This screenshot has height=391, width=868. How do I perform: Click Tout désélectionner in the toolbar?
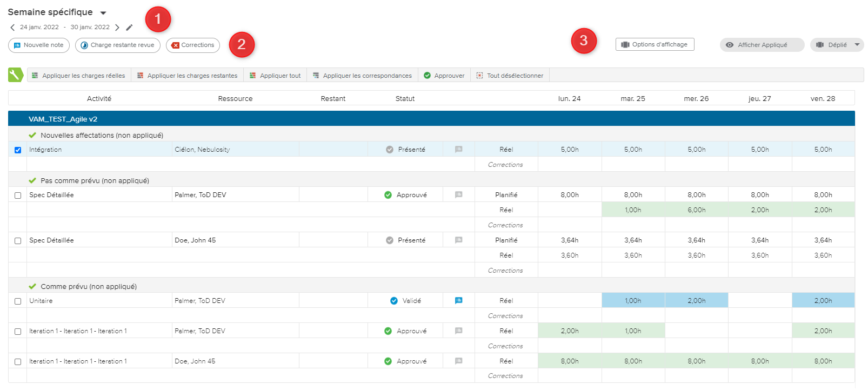(x=510, y=76)
